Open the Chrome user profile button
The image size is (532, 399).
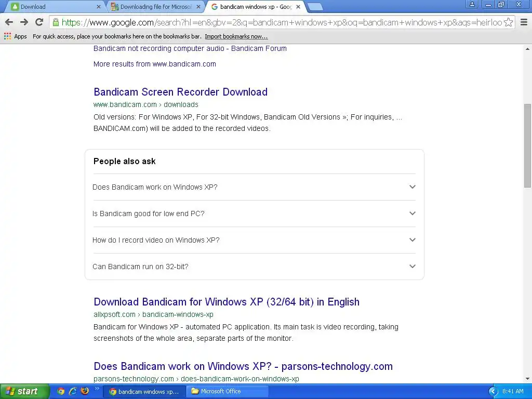point(472,4)
